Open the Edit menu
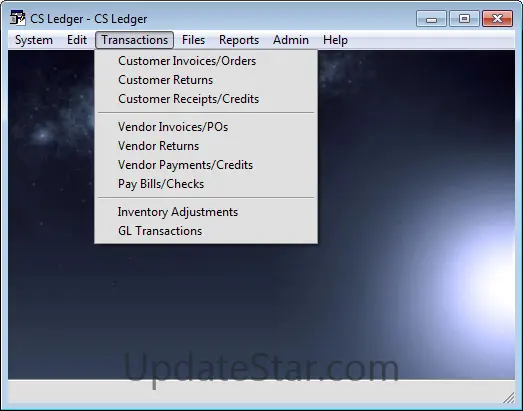The image size is (523, 411). [x=77, y=40]
